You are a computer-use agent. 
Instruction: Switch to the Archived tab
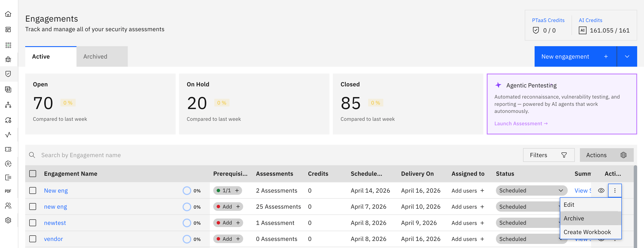pyautogui.click(x=102, y=57)
